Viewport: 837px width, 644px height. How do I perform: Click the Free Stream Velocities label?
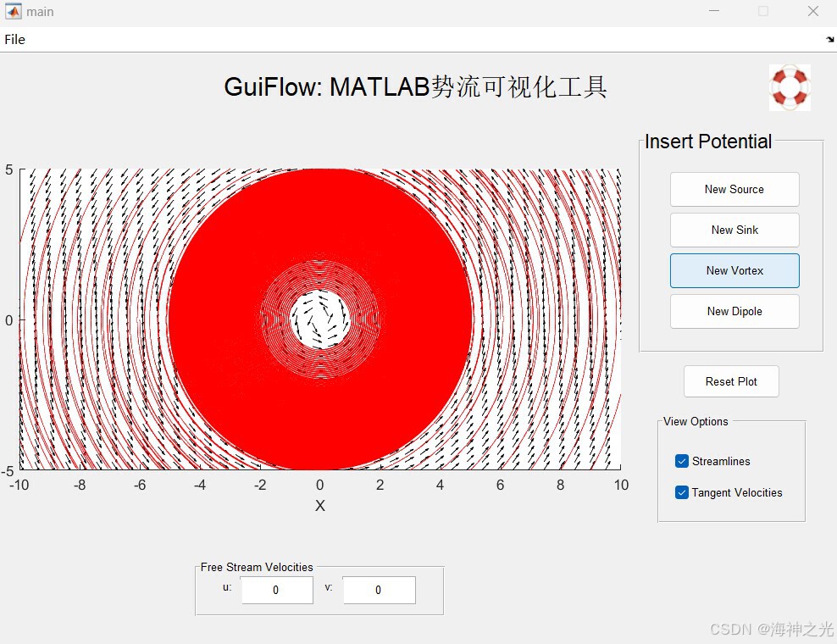[x=257, y=567]
